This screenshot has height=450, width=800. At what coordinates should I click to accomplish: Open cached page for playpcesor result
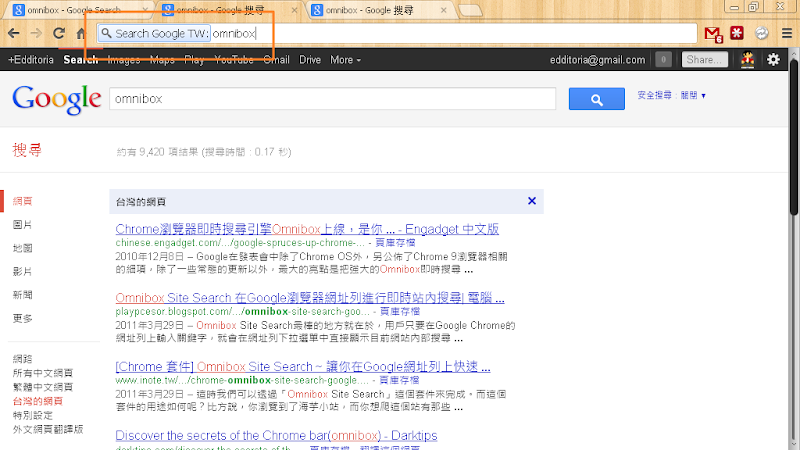(x=400, y=311)
